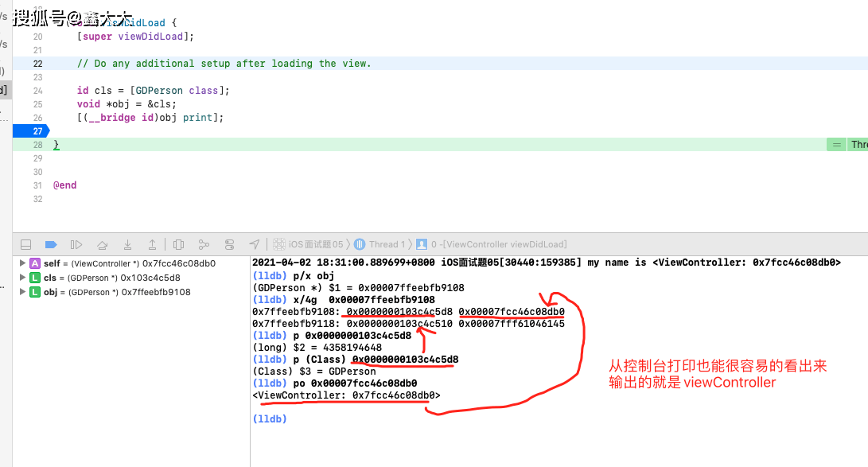868x467 pixels.
Task: Click line number 28 in the gutter
Action: pyautogui.click(x=37, y=145)
